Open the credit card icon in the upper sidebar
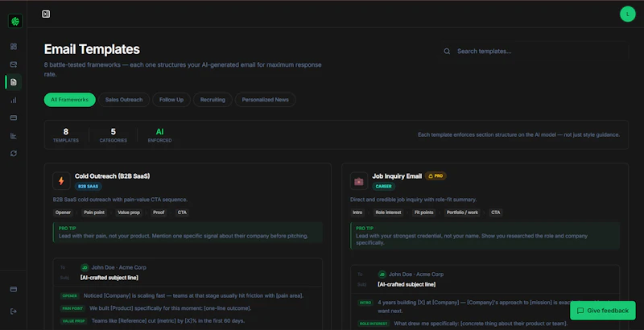 [14, 118]
